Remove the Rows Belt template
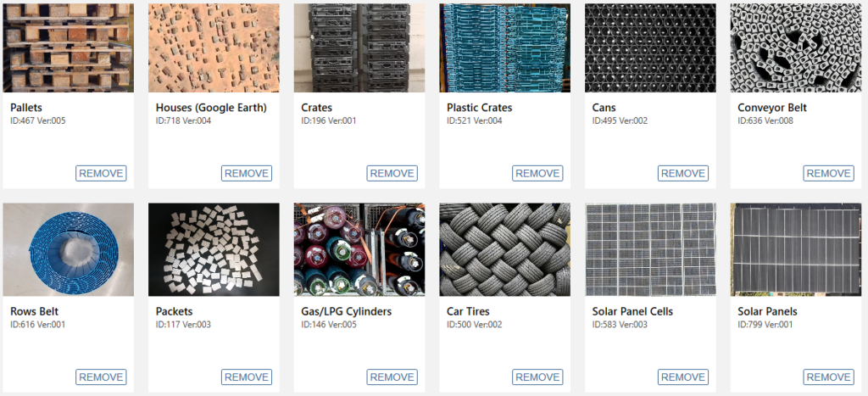Image resolution: width=868 pixels, height=396 pixels. tap(102, 377)
